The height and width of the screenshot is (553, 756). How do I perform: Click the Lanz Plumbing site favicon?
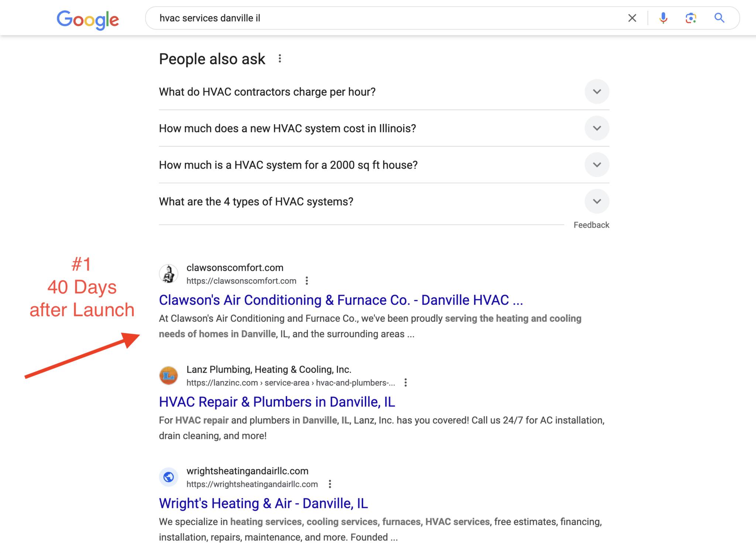169,376
